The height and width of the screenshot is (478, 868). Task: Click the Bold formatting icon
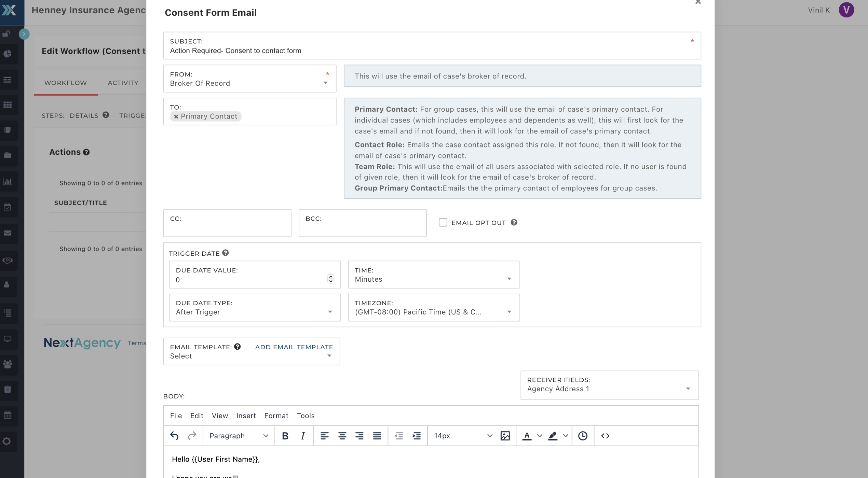tap(285, 436)
